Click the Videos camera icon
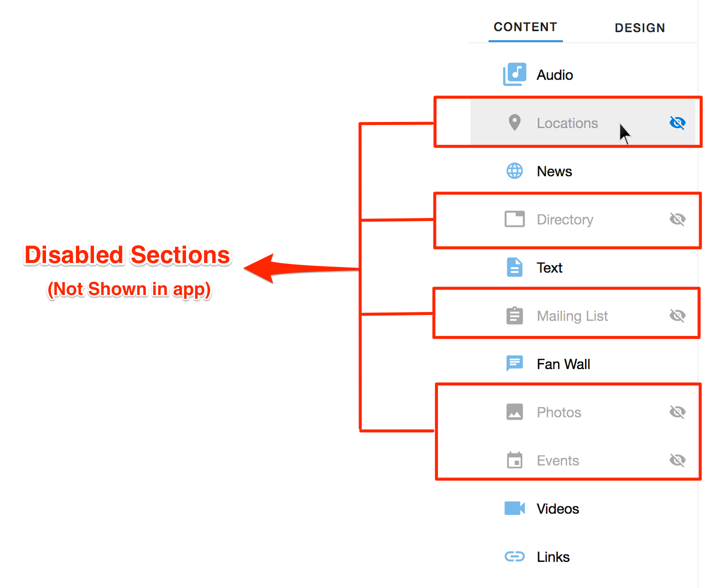703x588 pixels. [514, 508]
